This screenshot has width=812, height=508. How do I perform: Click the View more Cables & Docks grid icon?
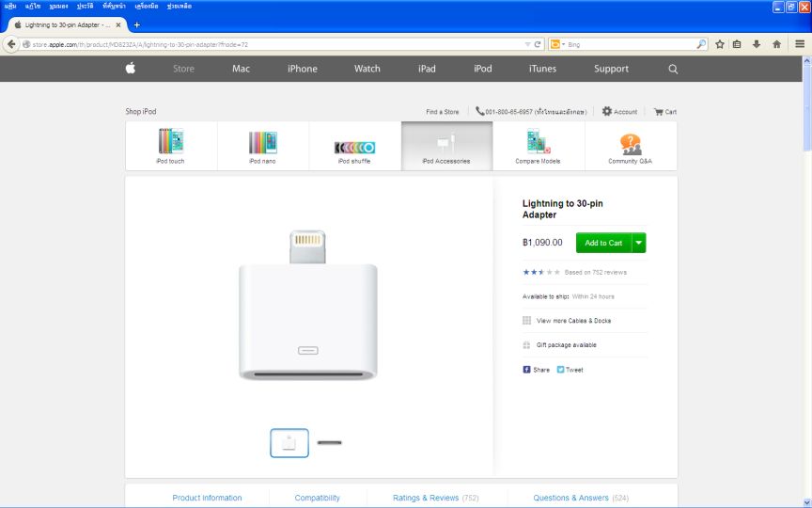click(x=526, y=321)
